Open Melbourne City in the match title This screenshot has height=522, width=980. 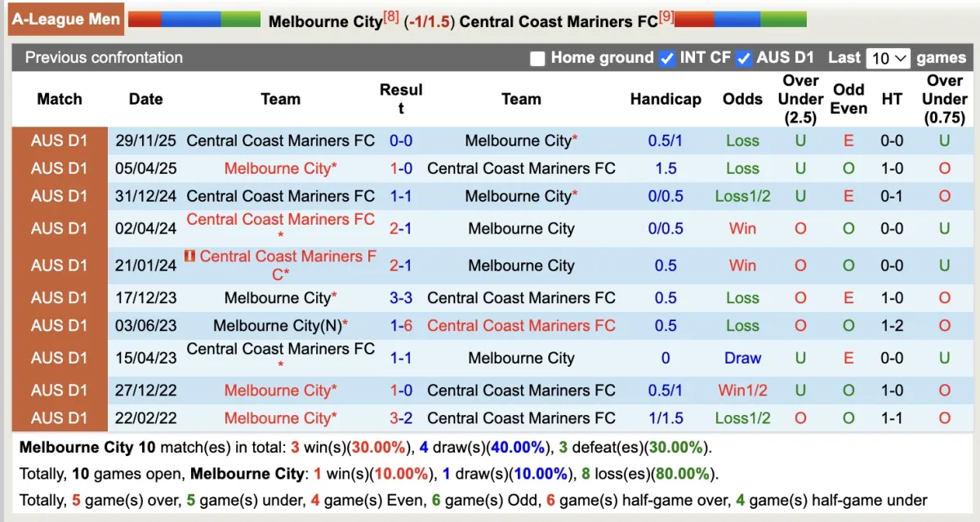click(325, 21)
